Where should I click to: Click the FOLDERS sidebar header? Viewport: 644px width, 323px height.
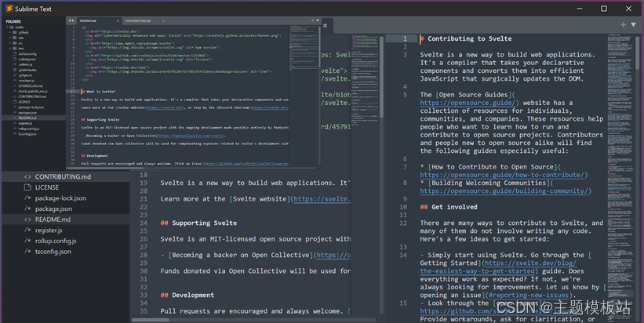13,21
